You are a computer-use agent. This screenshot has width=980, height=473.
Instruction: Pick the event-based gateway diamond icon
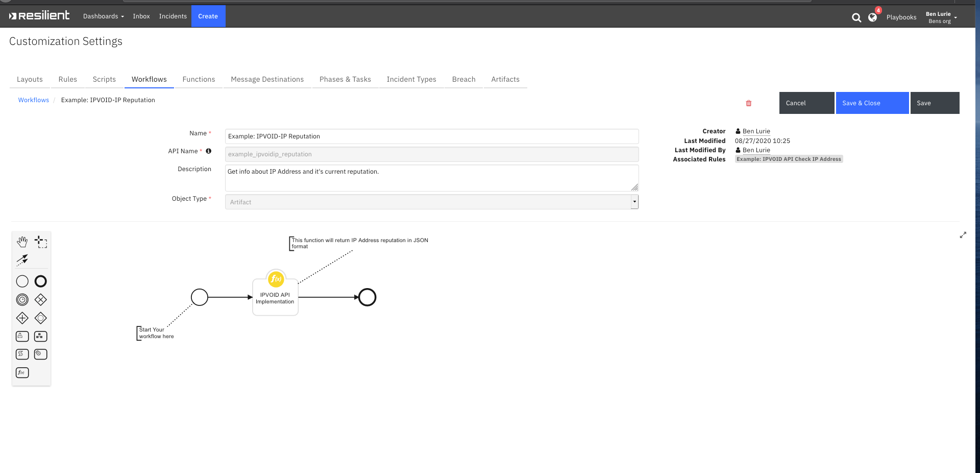[41, 318]
